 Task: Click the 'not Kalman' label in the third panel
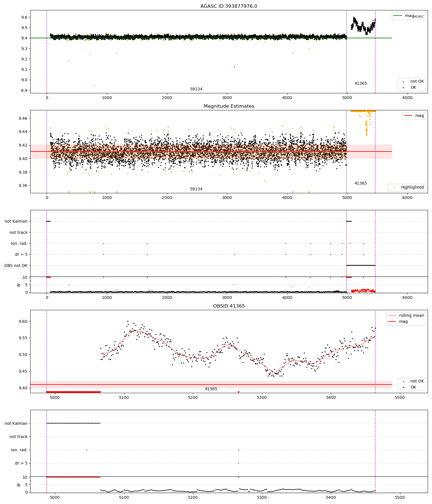[x=16, y=221]
